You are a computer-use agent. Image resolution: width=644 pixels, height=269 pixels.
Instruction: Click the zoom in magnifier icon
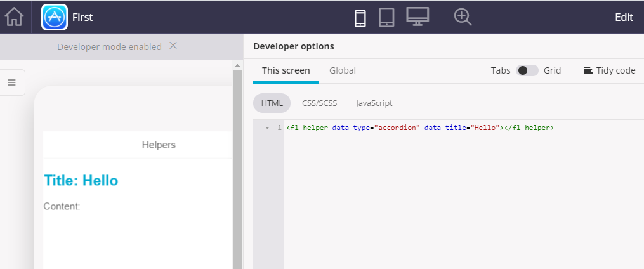(x=463, y=17)
